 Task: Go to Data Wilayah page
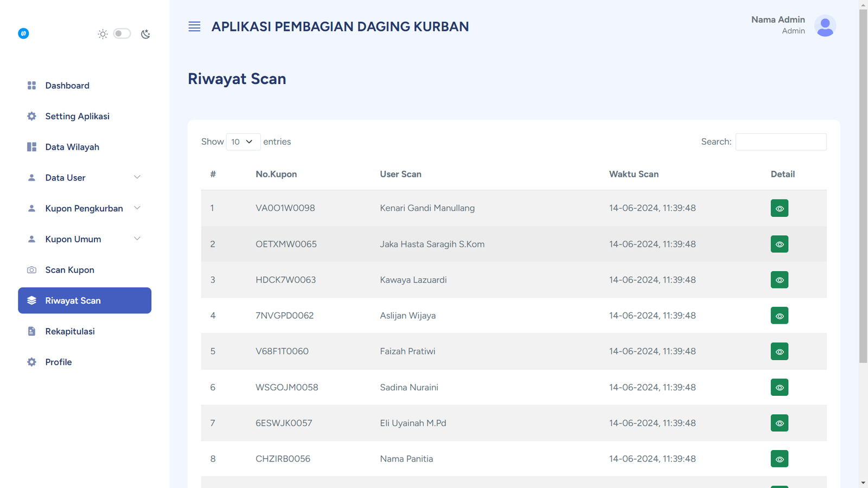coord(72,147)
